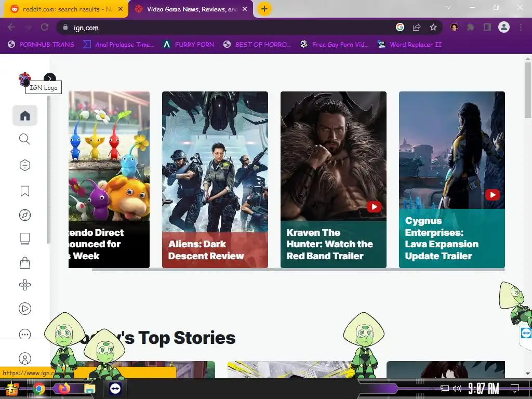532x399 pixels.
Task: Select the Home icon in the IGN sidebar
Action: tap(25, 115)
